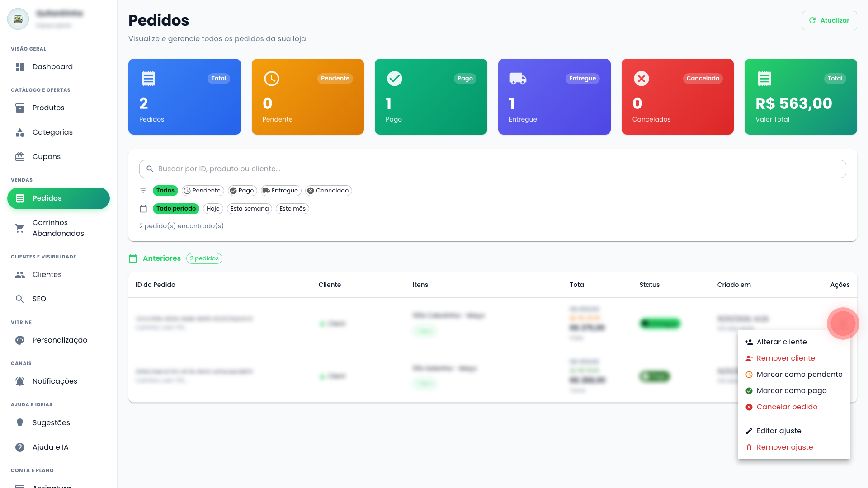This screenshot has width=868, height=488.
Task: Select the Todo período date chip
Action: (176, 209)
